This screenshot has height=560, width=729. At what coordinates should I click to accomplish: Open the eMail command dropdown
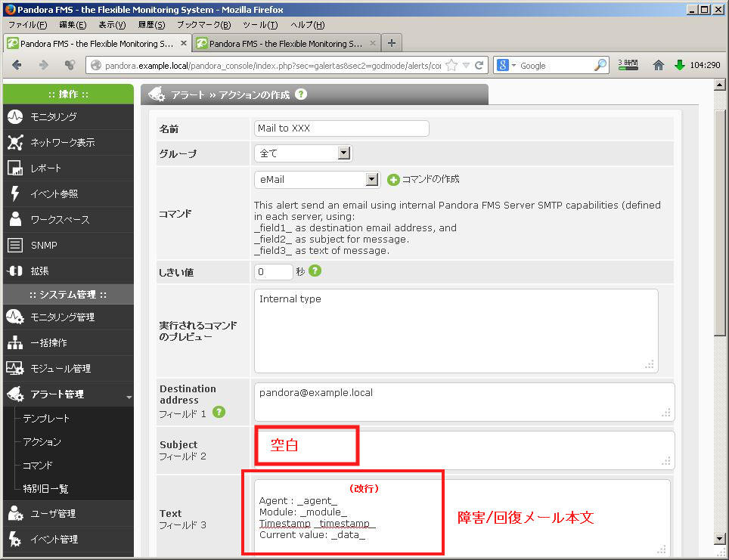pyautogui.click(x=371, y=179)
